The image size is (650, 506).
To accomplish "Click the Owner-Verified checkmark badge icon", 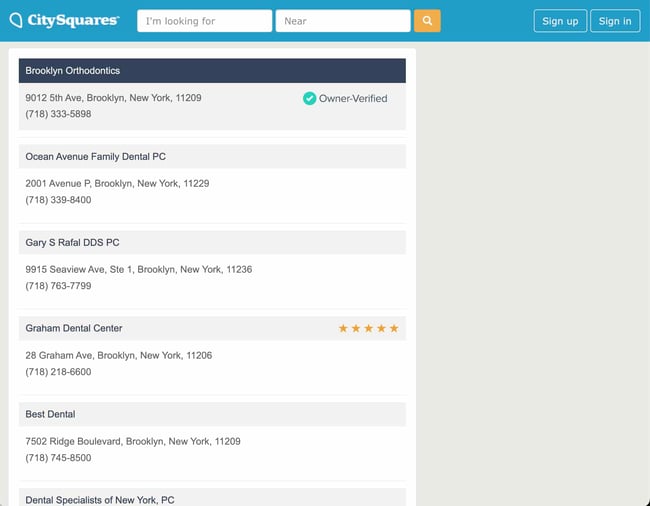I will (309, 98).
